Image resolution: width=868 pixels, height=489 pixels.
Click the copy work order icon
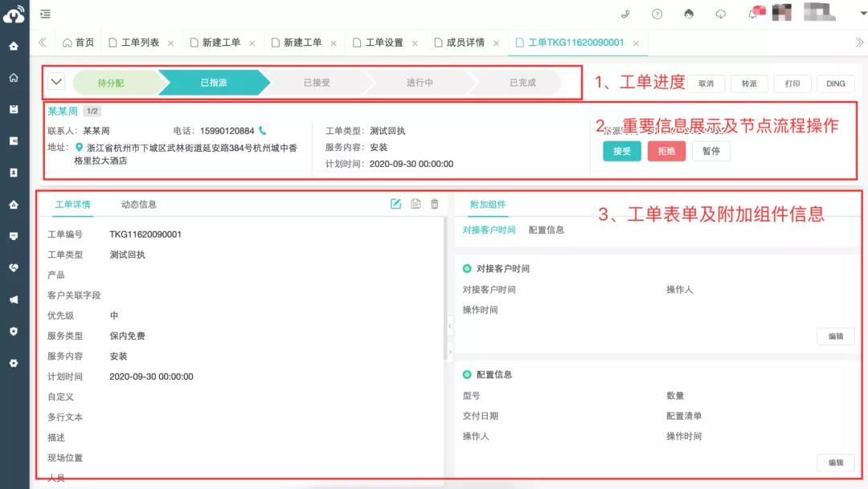click(416, 204)
